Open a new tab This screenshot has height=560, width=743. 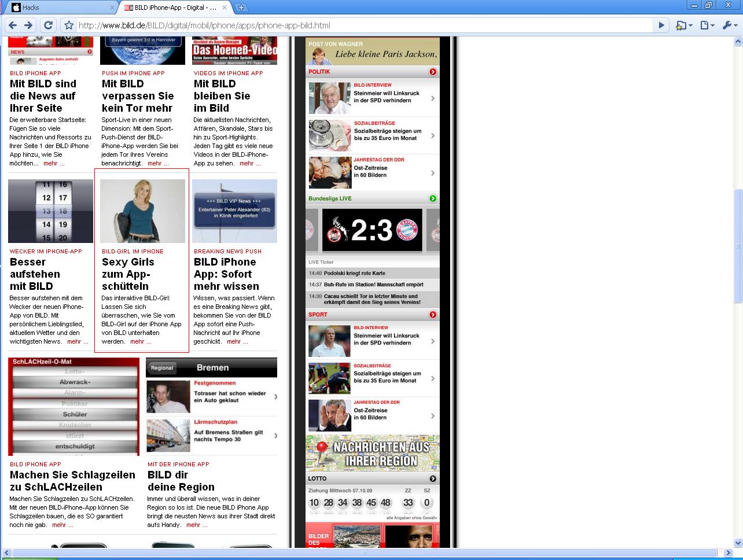241,8
